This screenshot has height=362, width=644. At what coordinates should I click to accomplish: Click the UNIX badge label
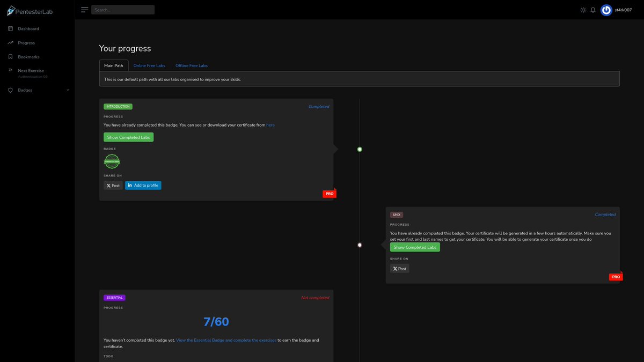pyautogui.click(x=397, y=215)
